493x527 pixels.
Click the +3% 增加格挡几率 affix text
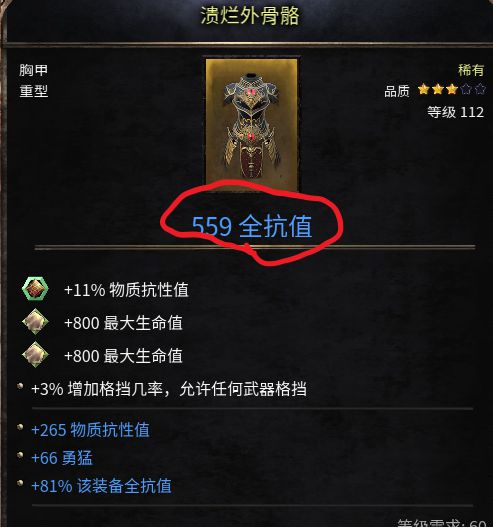169,389
